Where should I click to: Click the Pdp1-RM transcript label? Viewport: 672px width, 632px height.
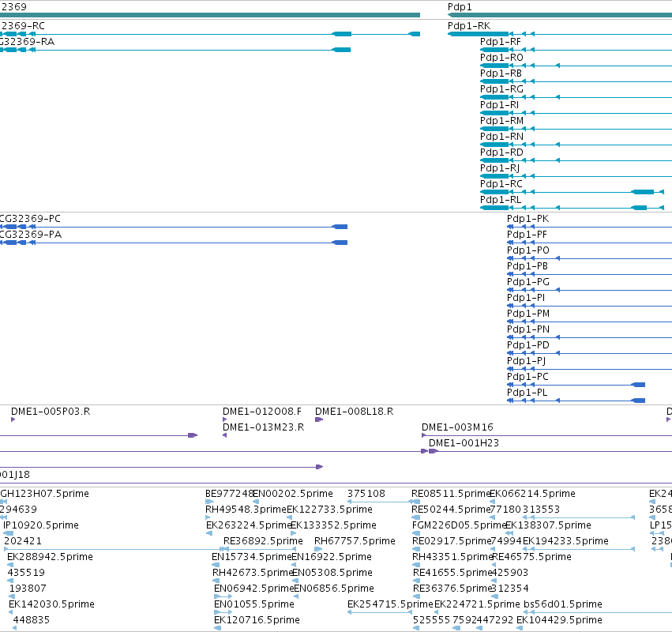tap(501, 121)
